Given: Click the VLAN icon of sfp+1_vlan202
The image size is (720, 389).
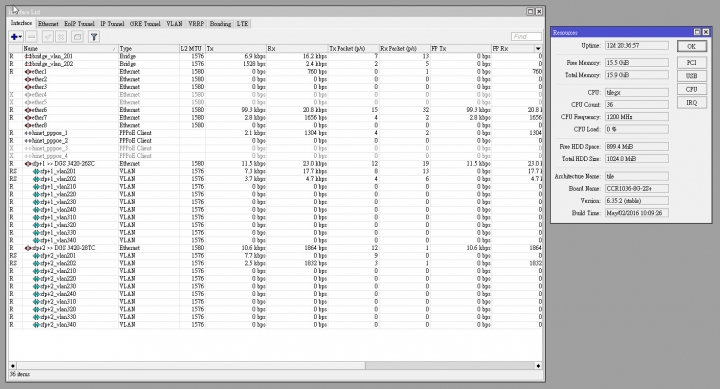Looking at the screenshot, I should (x=36, y=179).
